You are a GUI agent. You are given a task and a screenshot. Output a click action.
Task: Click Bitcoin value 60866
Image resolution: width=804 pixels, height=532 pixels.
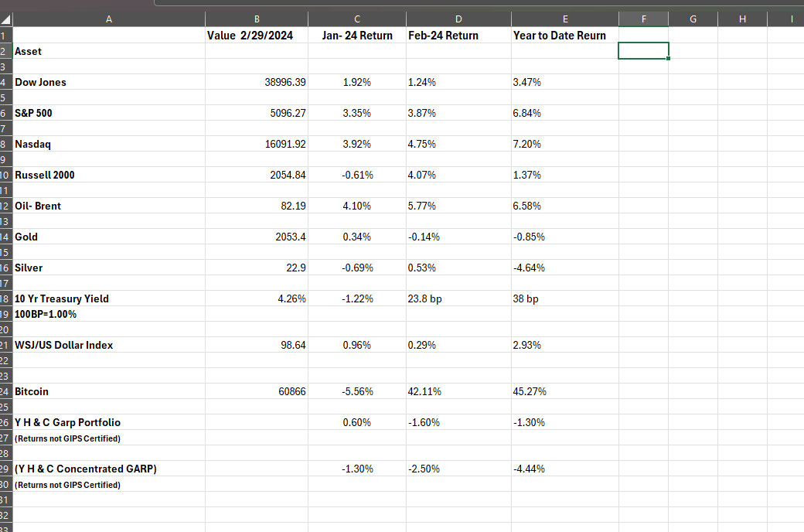pos(257,391)
